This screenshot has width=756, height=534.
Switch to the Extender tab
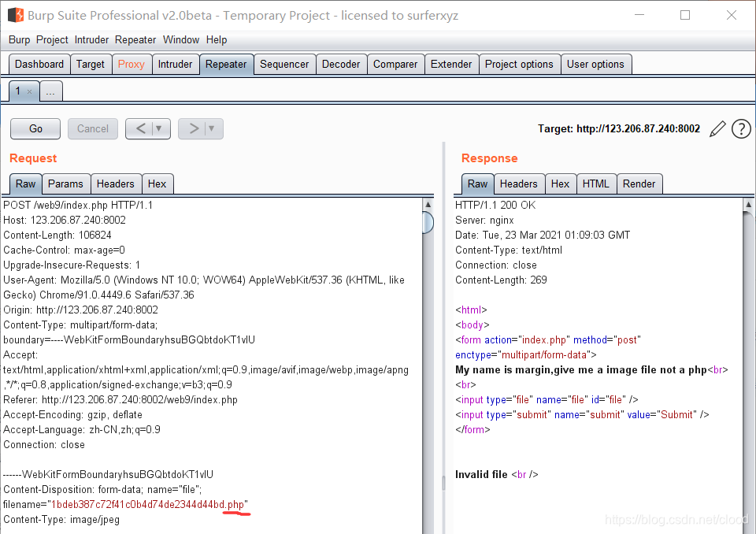[451, 64]
